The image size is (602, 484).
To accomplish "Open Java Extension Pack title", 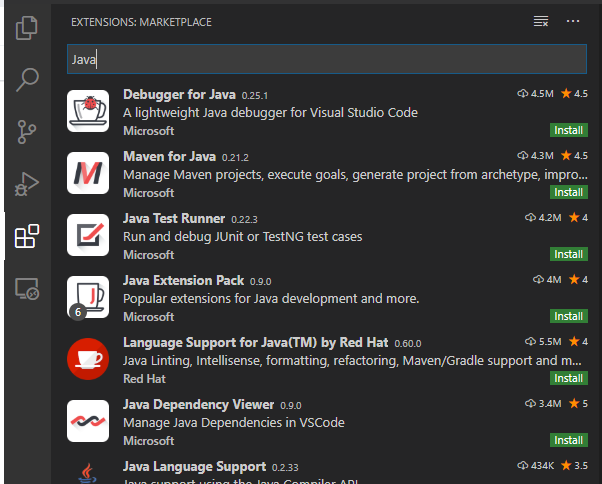I will (183, 281).
